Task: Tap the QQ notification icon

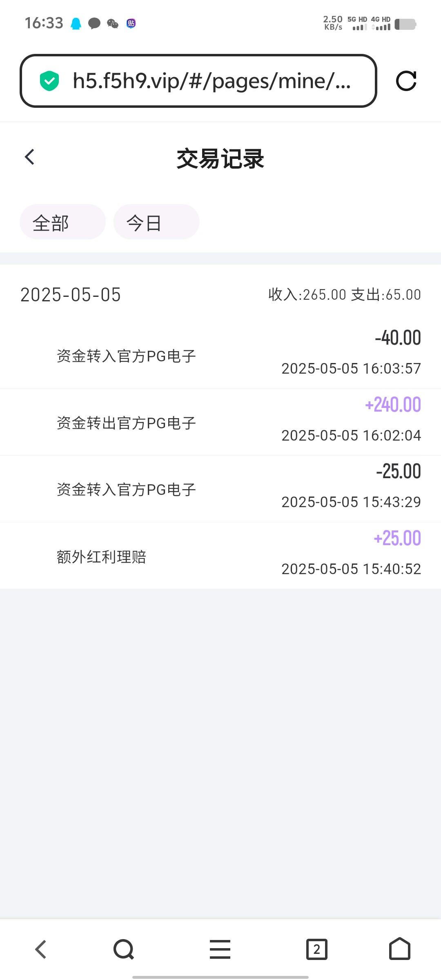Action: (76, 24)
